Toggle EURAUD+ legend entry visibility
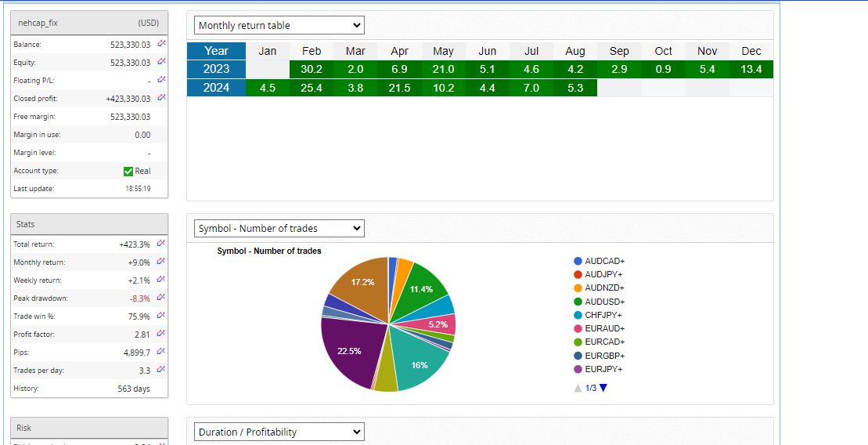Viewport: 868px width, 445px height. [599, 328]
